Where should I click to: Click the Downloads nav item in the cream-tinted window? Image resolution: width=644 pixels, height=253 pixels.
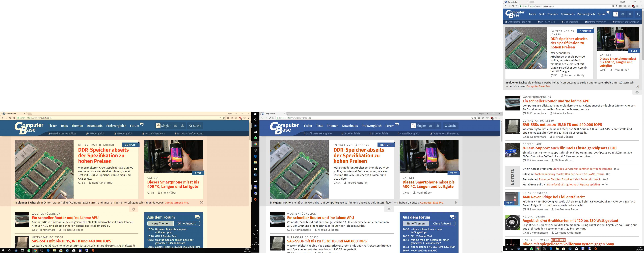click(94, 126)
